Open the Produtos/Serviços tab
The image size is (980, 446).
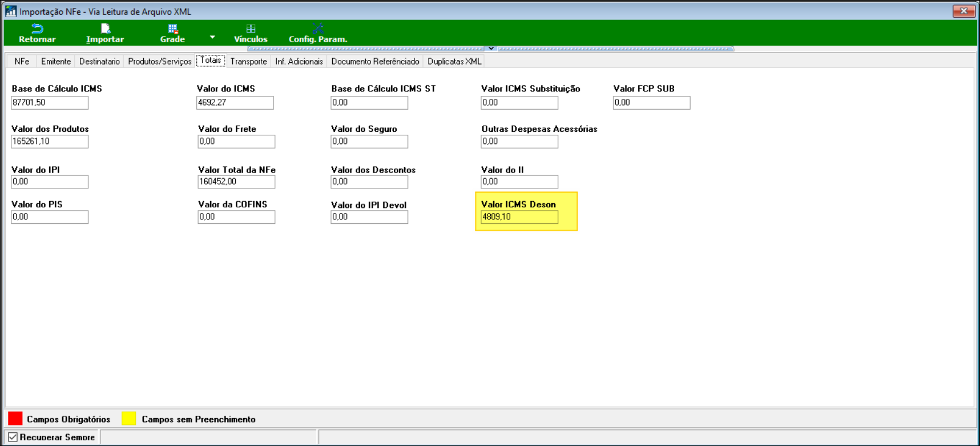point(159,62)
